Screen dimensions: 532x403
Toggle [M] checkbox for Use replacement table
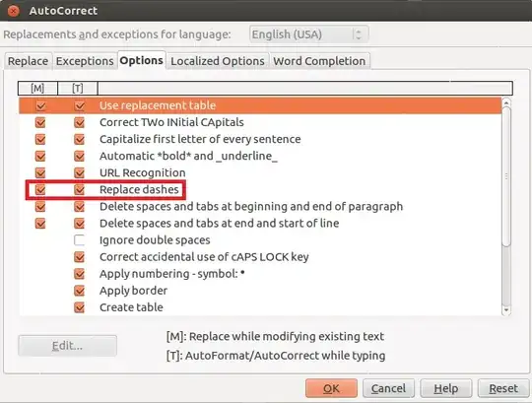click(40, 105)
